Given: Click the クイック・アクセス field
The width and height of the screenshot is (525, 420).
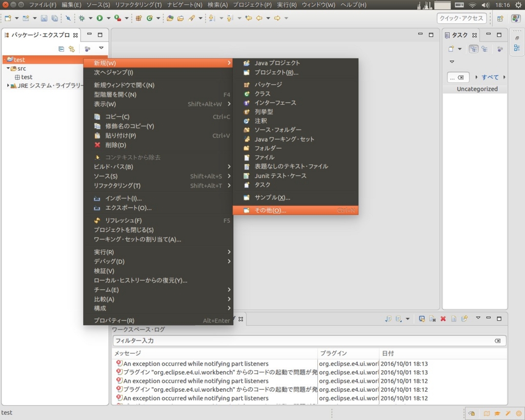Looking at the screenshot, I should pyautogui.click(x=461, y=18).
